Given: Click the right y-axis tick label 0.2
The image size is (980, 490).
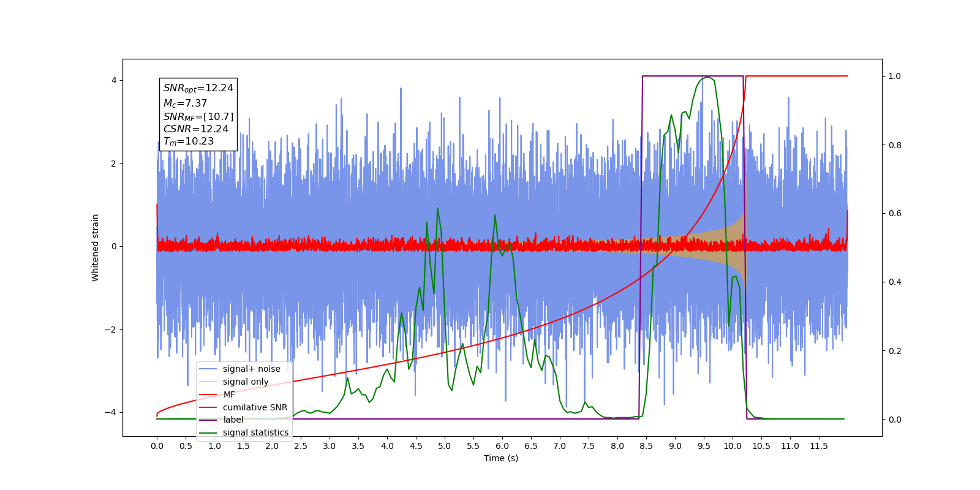Looking at the screenshot, I should 895,351.
